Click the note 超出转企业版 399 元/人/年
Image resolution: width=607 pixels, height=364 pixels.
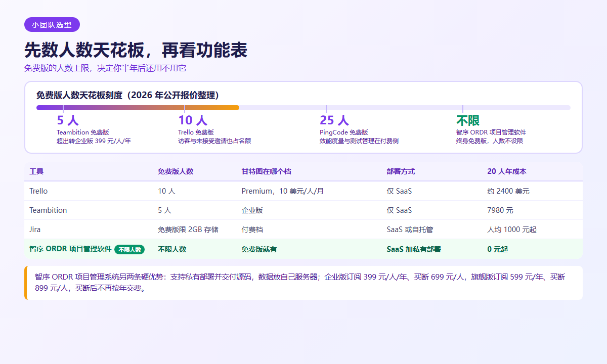[94, 141]
